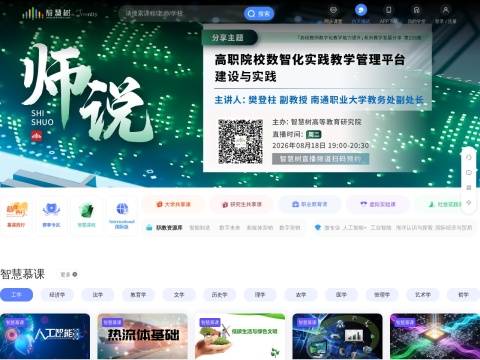
Task: Select the 虚拟实验课 pill
Action: tap(378, 204)
